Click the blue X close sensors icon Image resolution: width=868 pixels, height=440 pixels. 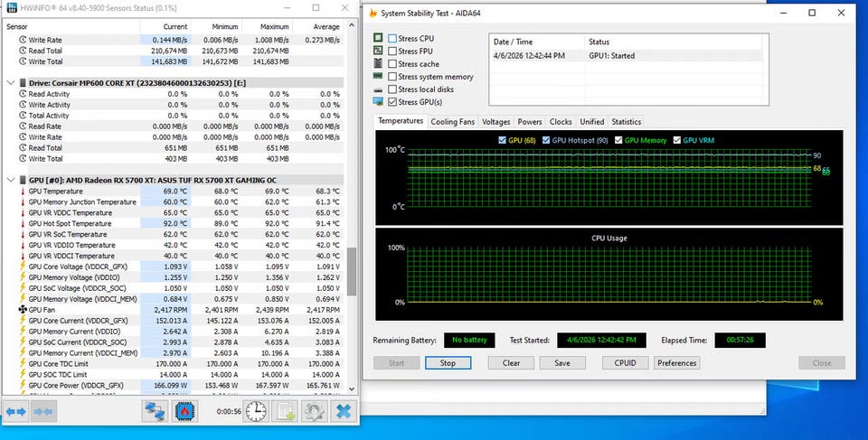344,411
